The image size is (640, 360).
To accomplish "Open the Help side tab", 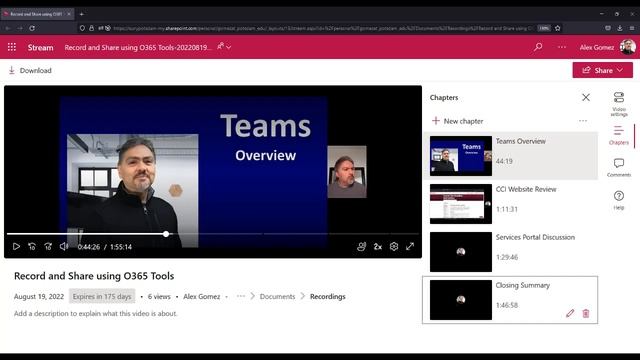I will (619, 200).
